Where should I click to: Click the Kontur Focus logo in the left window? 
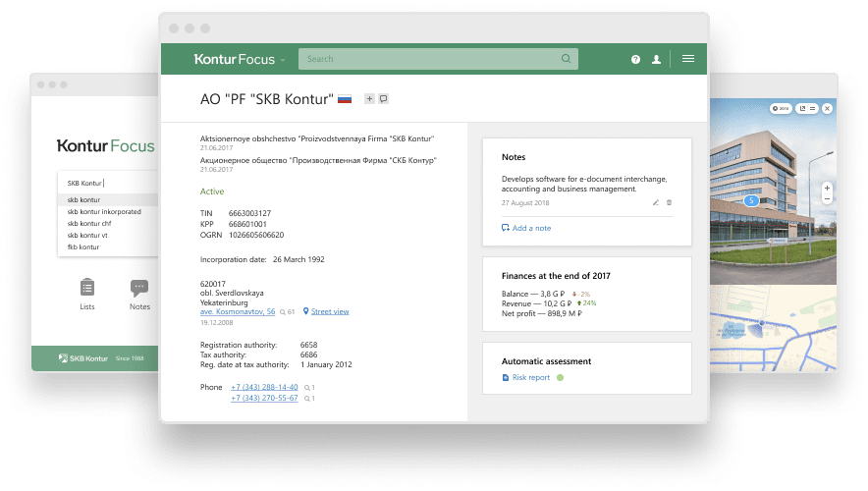tap(106, 145)
